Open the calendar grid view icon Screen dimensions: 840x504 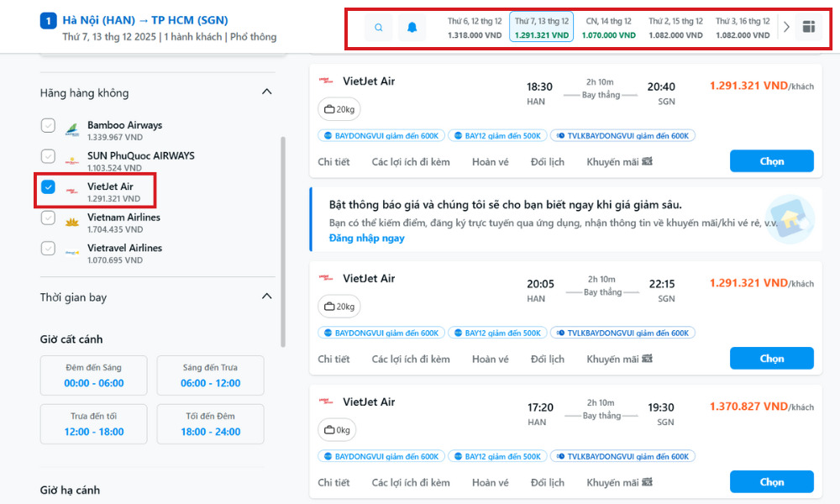tap(809, 27)
